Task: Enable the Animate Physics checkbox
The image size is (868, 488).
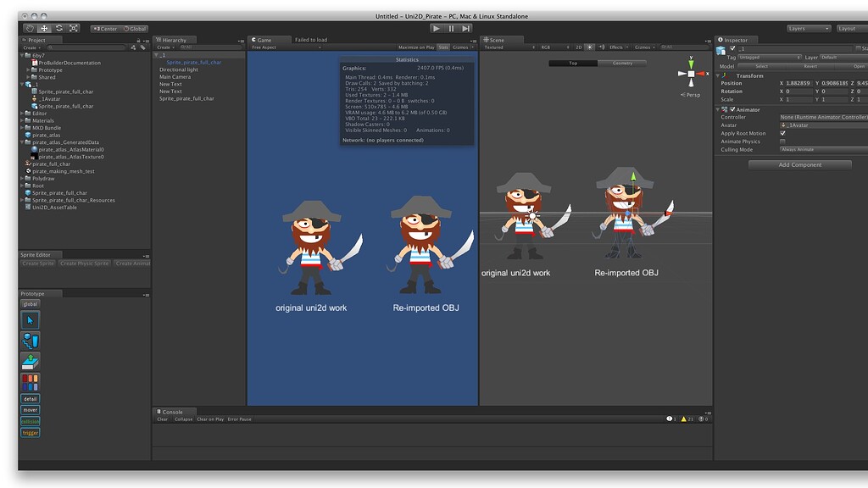Action: point(783,141)
